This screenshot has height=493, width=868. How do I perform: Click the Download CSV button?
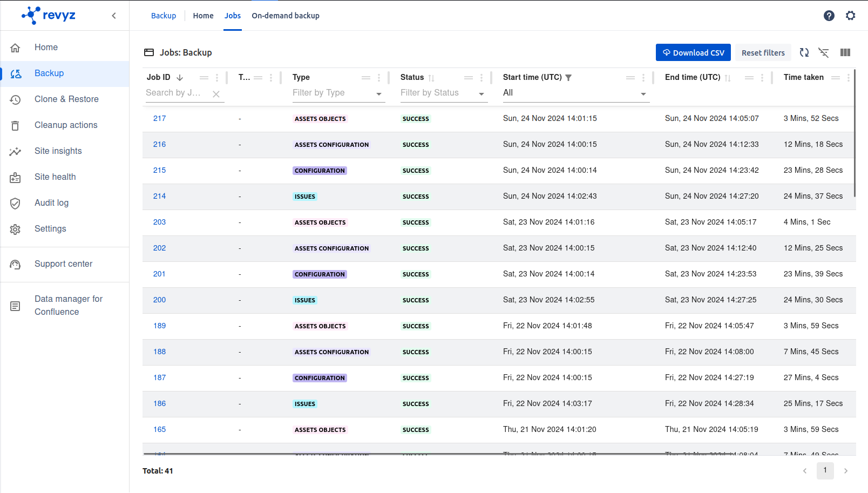pyautogui.click(x=693, y=52)
